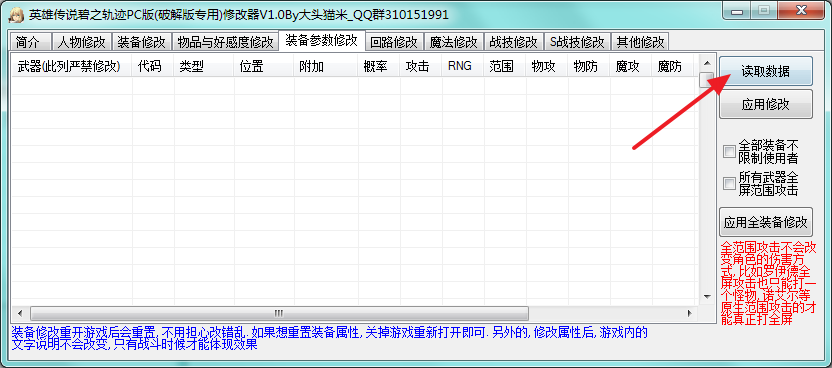
Task: Open the 战技修改 tab
Action: [514, 42]
